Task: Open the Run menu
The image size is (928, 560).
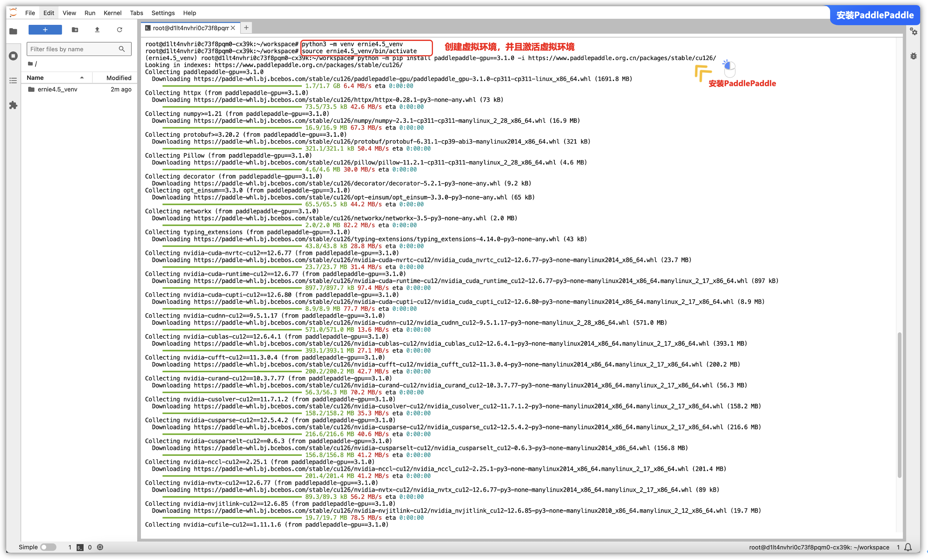Action: (90, 13)
